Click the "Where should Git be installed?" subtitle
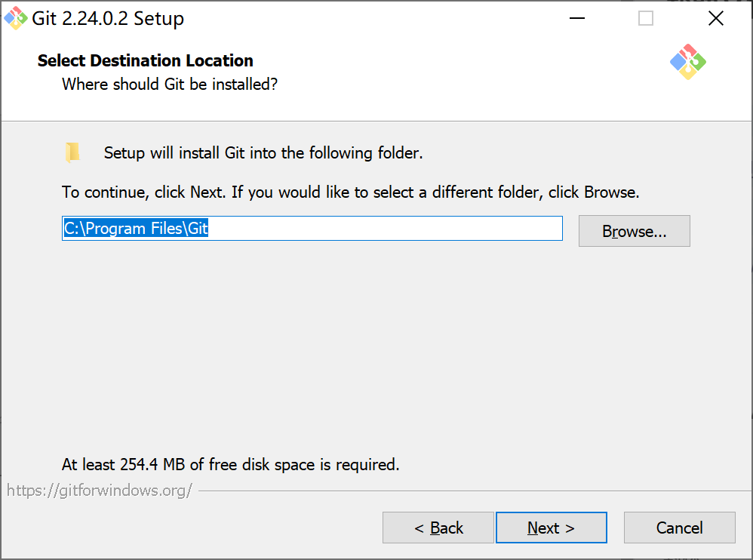This screenshot has height=560, width=753. point(170,85)
